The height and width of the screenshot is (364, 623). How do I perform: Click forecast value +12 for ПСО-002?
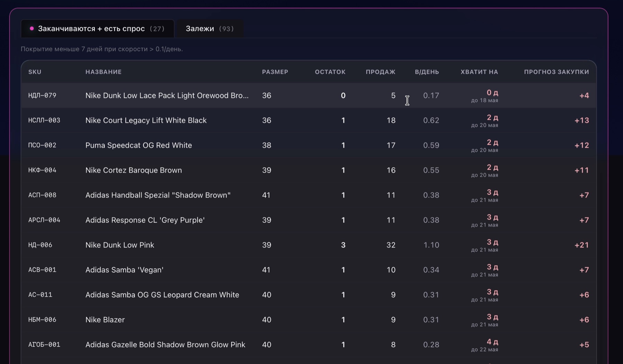pyautogui.click(x=582, y=145)
